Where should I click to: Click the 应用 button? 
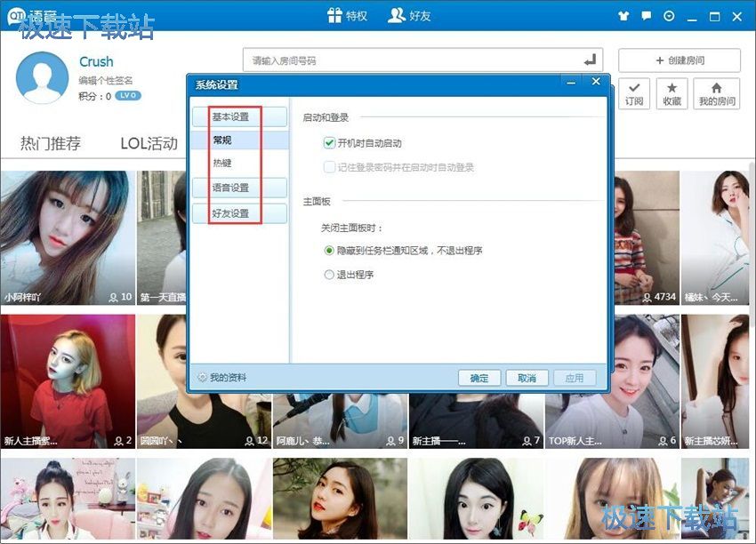click(575, 379)
